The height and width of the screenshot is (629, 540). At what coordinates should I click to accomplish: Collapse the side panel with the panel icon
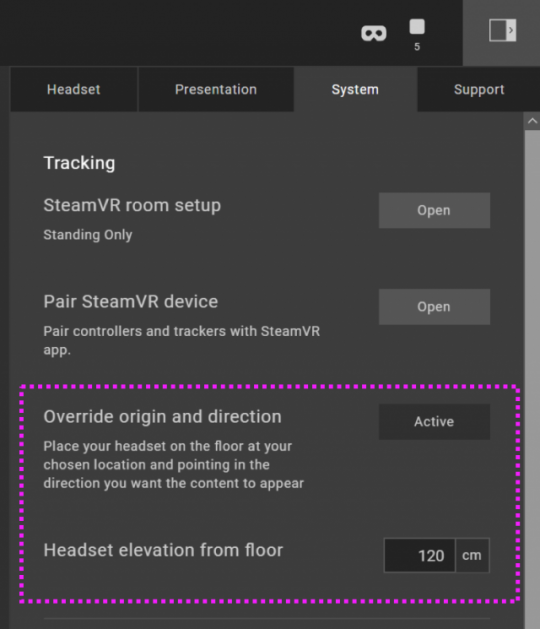pyautogui.click(x=502, y=30)
